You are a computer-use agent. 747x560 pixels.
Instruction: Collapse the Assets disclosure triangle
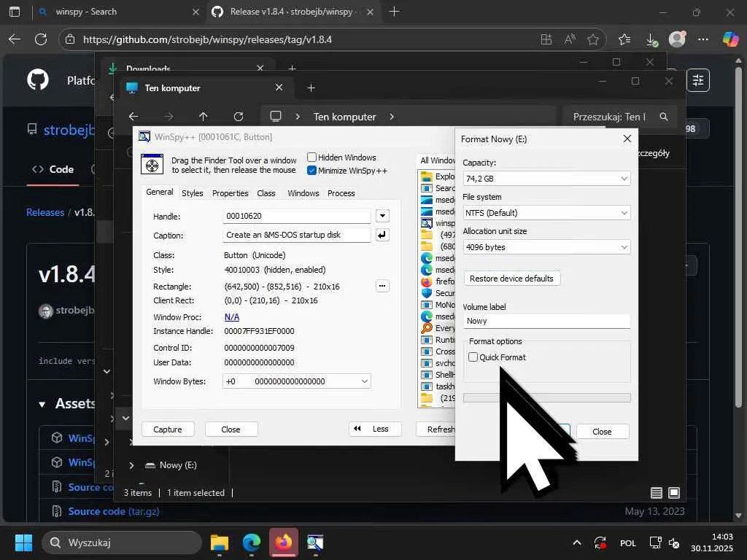coord(42,404)
